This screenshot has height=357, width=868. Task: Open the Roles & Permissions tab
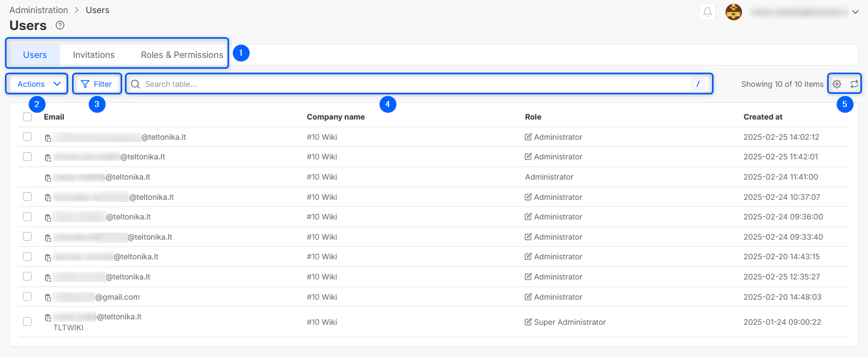click(x=182, y=55)
